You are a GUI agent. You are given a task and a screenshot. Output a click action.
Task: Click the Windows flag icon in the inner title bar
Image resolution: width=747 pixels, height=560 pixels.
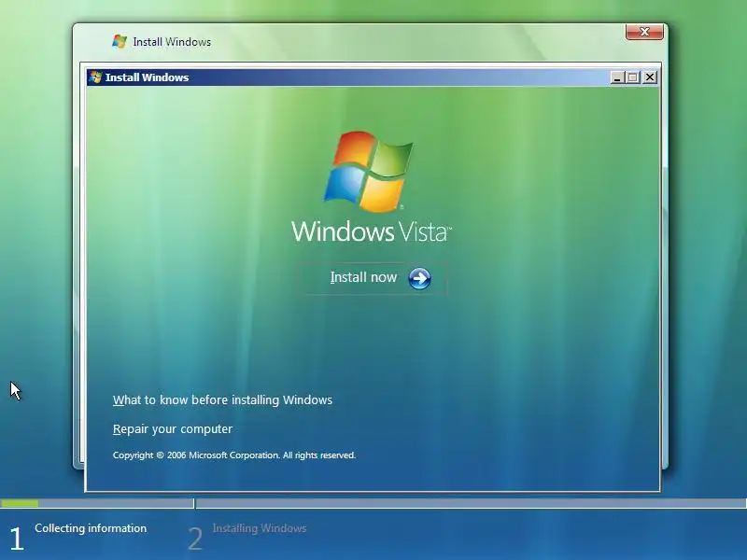pyautogui.click(x=96, y=77)
